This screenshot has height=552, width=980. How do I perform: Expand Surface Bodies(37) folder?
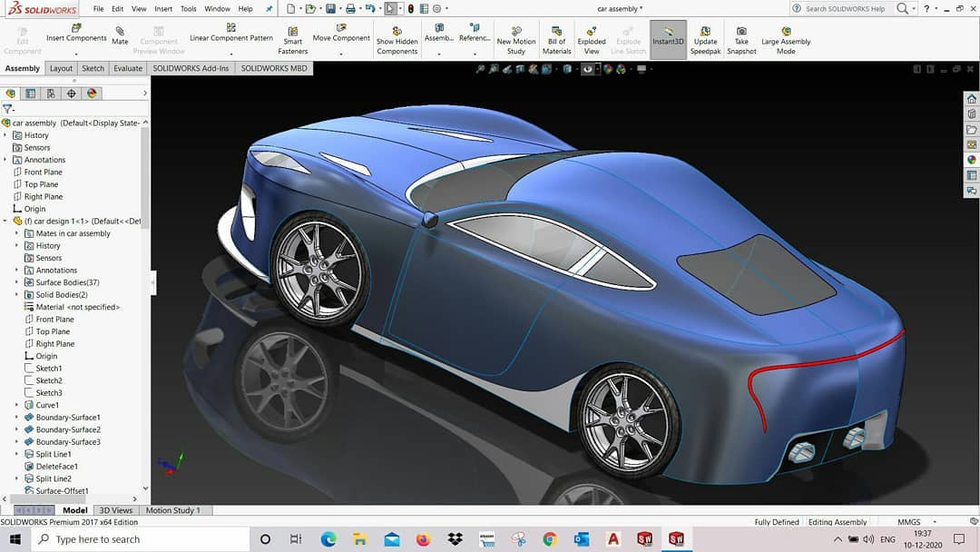pos(17,282)
